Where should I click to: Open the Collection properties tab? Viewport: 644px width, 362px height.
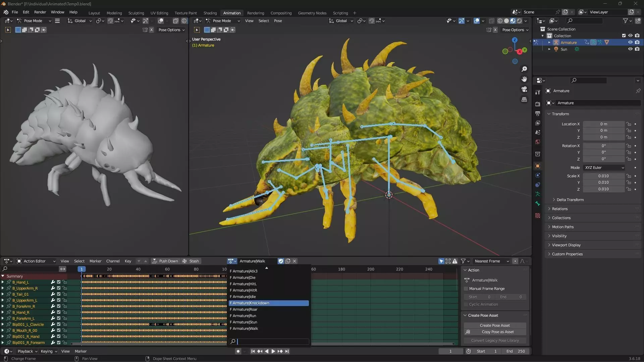pos(538,154)
